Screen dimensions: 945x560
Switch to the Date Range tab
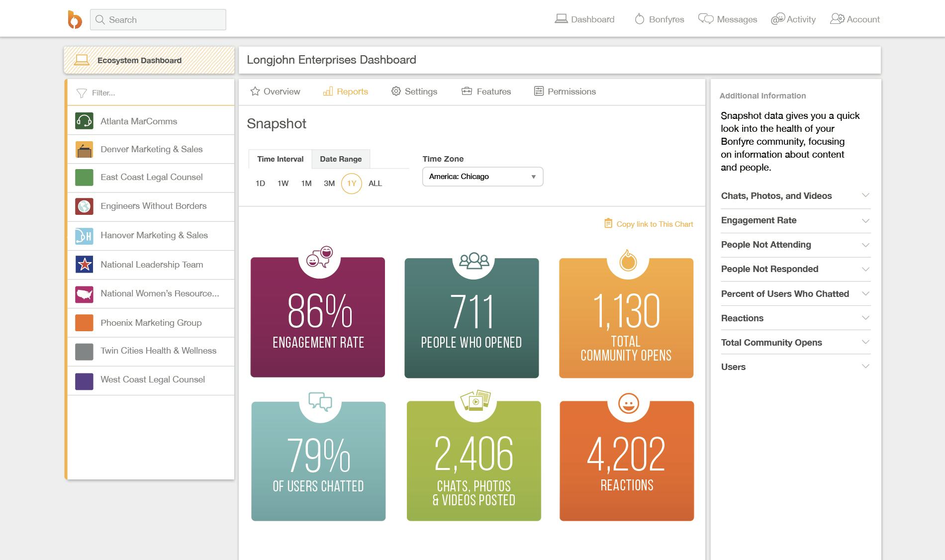(x=341, y=159)
